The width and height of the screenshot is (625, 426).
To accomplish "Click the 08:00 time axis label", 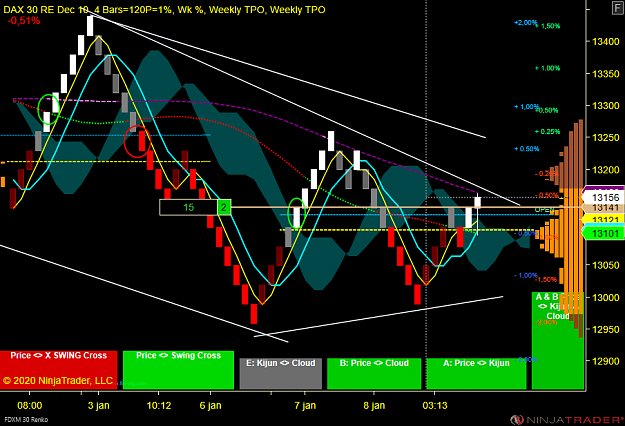I will 29,406.
